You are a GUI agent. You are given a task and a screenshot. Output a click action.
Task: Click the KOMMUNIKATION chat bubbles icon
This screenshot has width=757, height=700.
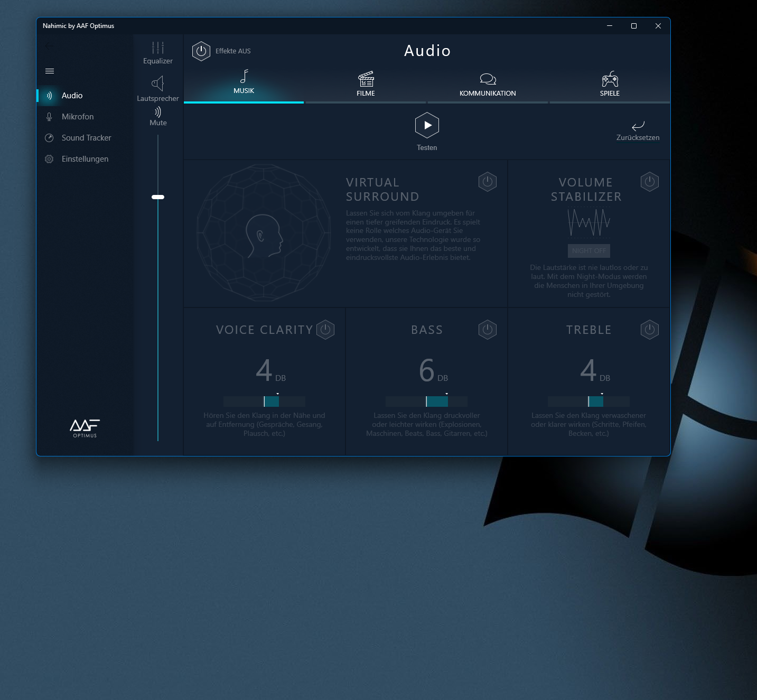(488, 79)
